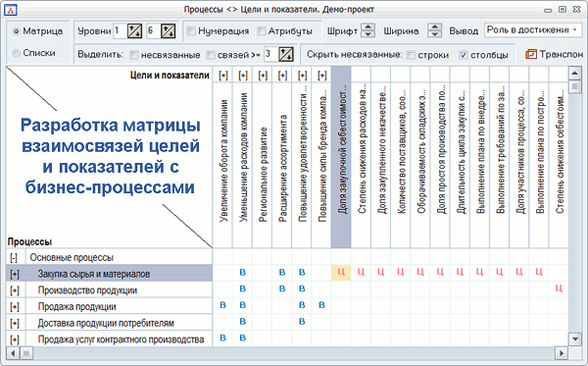588x366 pixels.
Task: Click horizontal scrollbar thumb
Action: [26, 353]
